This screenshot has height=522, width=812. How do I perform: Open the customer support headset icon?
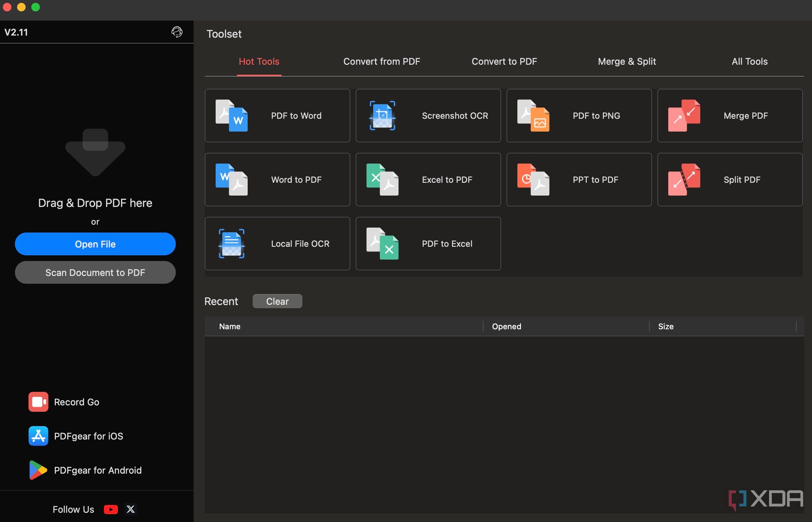pos(177,32)
